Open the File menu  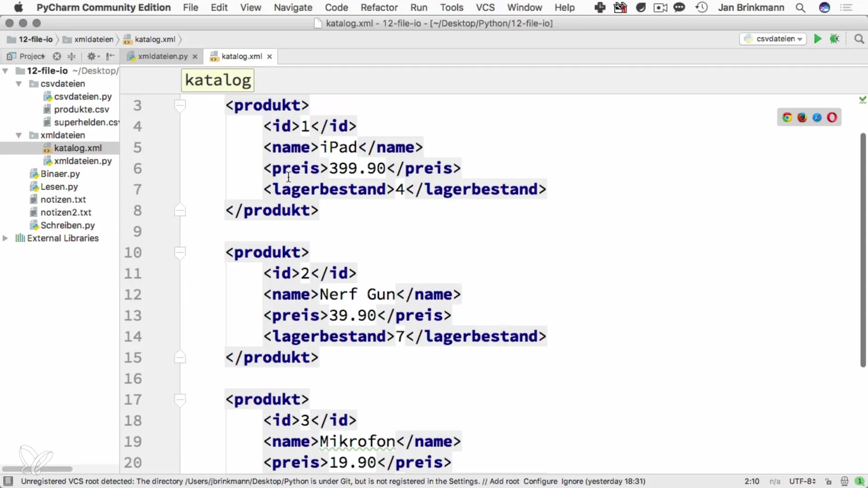coord(190,8)
